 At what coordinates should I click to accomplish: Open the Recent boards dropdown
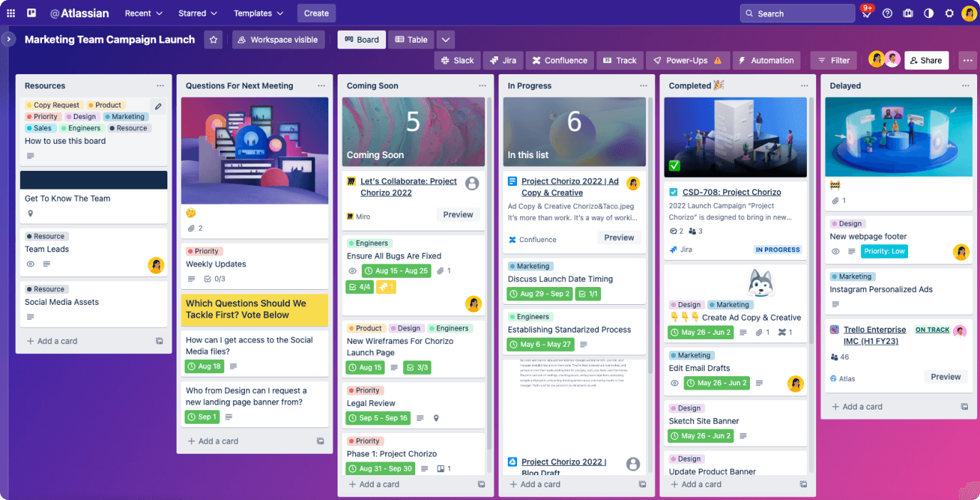click(x=143, y=13)
